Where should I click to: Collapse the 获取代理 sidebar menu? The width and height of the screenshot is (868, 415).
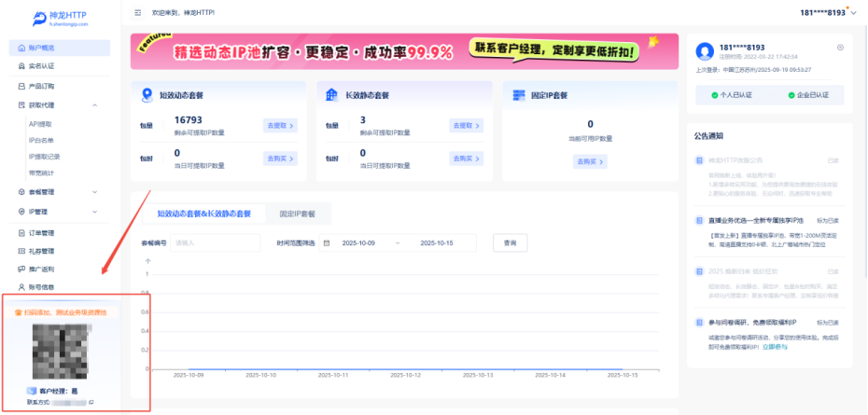(x=94, y=105)
